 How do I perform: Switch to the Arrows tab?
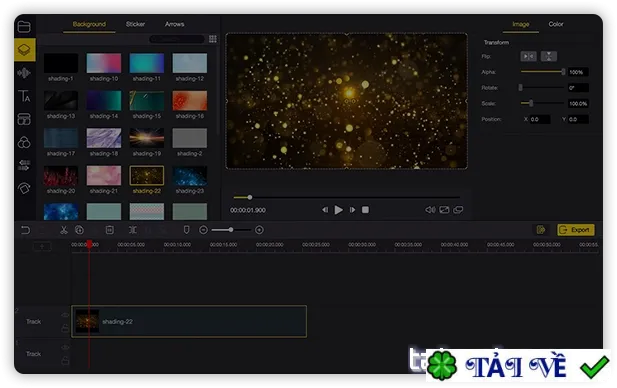(x=175, y=24)
